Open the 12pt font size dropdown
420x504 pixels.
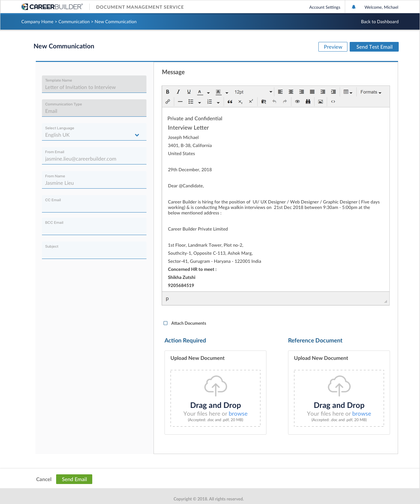pos(253,92)
